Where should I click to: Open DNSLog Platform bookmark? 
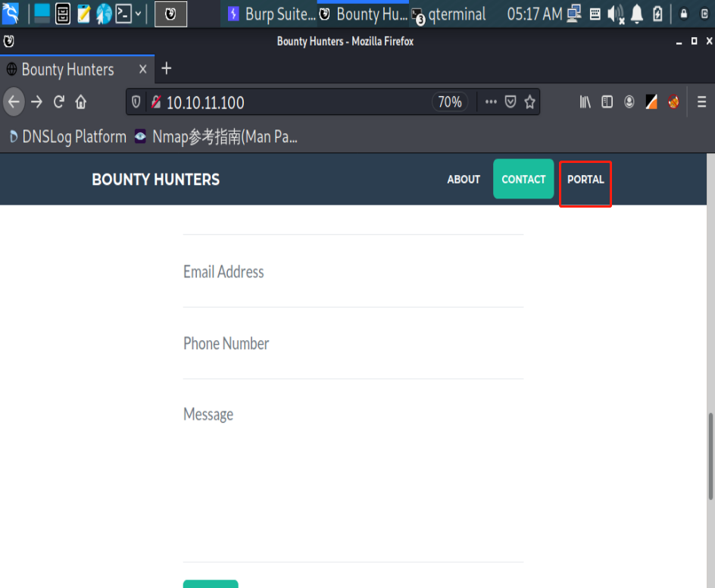pyautogui.click(x=67, y=136)
